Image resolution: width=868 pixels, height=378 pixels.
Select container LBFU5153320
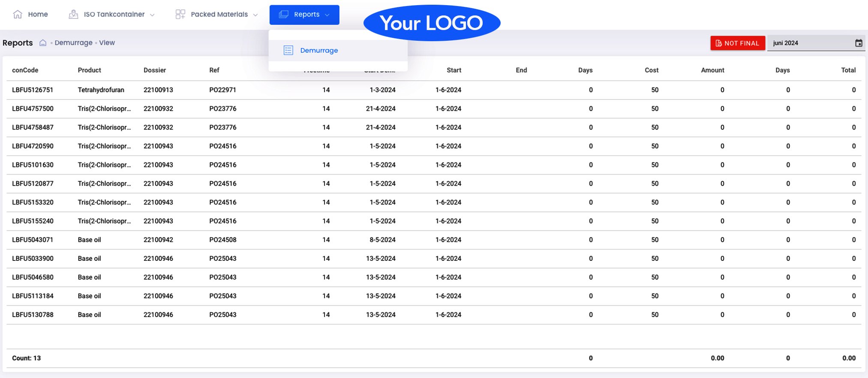33,202
